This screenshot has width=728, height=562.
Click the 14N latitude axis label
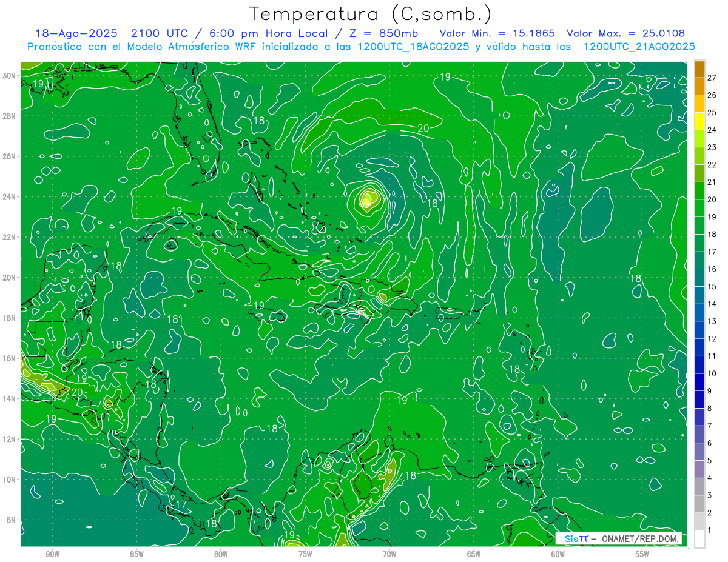click(x=9, y=399)
